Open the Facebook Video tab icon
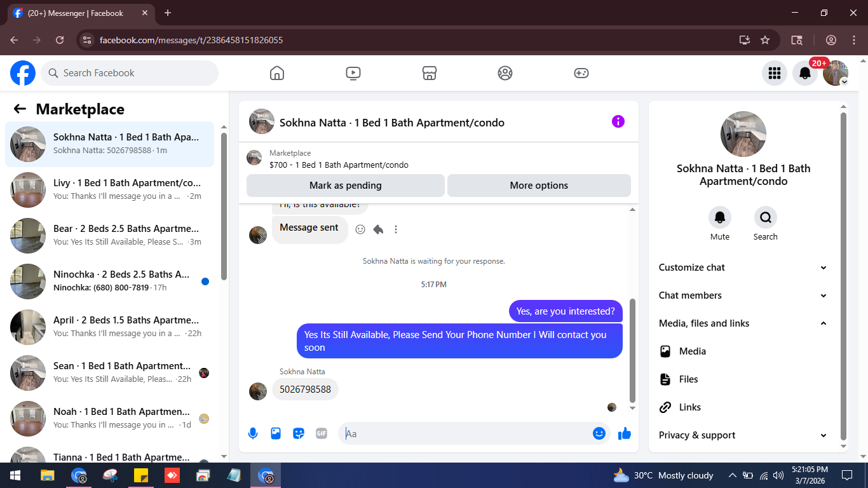Image resolution: width=868 pixels, height=488 pixels. click(x=353, y=73)
